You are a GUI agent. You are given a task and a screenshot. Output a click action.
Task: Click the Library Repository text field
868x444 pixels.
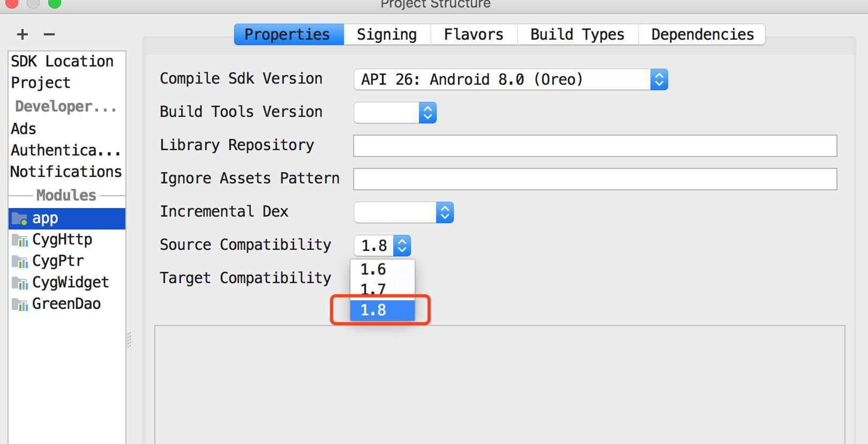coord(595,146)
